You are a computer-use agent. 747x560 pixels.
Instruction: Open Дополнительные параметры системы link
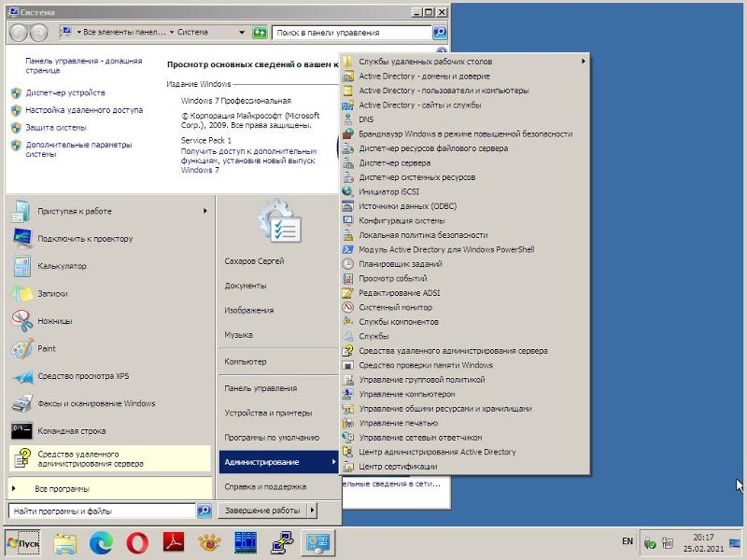(x=78, y=149)
